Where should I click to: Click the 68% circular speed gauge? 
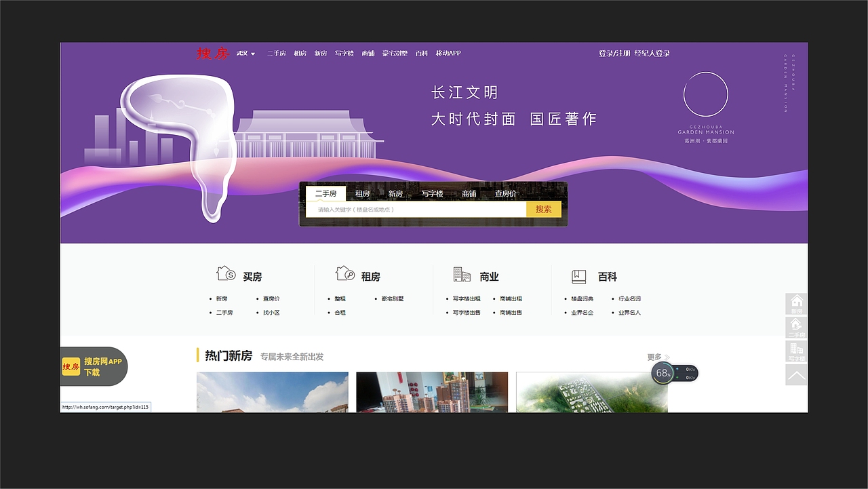663,373
